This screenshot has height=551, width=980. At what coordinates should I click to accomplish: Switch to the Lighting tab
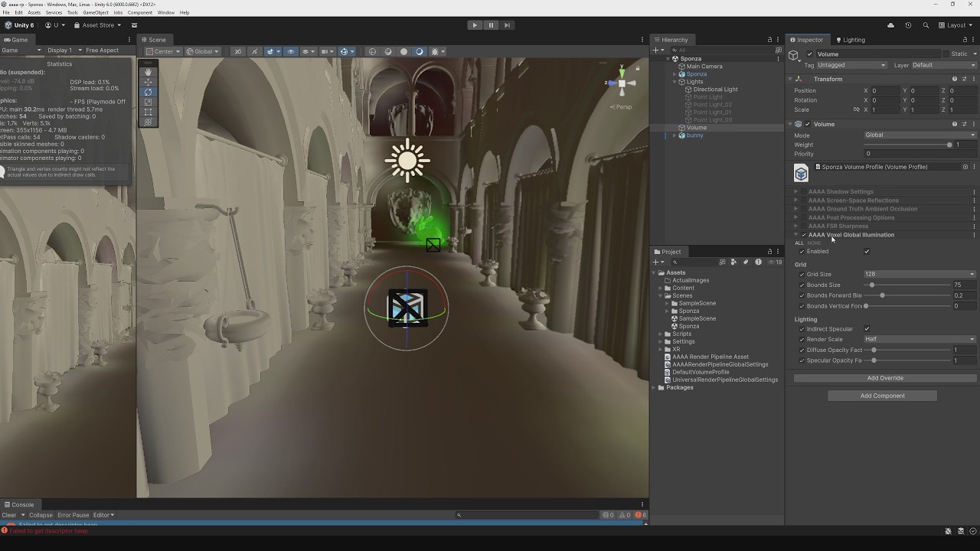[x=851, y=40]
